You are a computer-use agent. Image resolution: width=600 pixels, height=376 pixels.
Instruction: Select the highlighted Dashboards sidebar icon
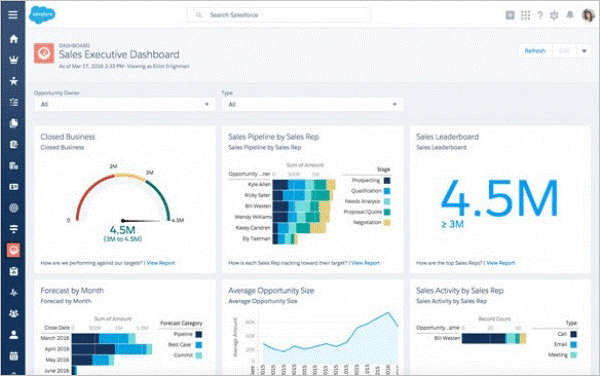tap(13, 250)
